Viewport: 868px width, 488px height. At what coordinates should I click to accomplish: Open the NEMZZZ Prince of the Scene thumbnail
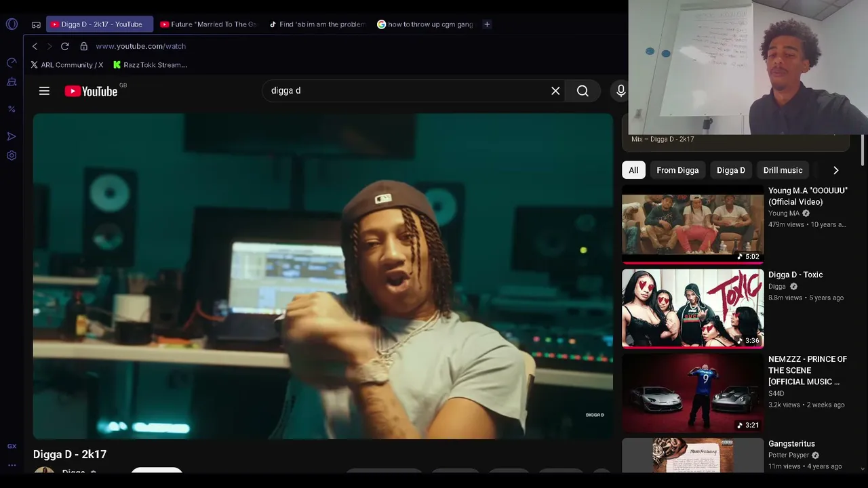(693, 393)
